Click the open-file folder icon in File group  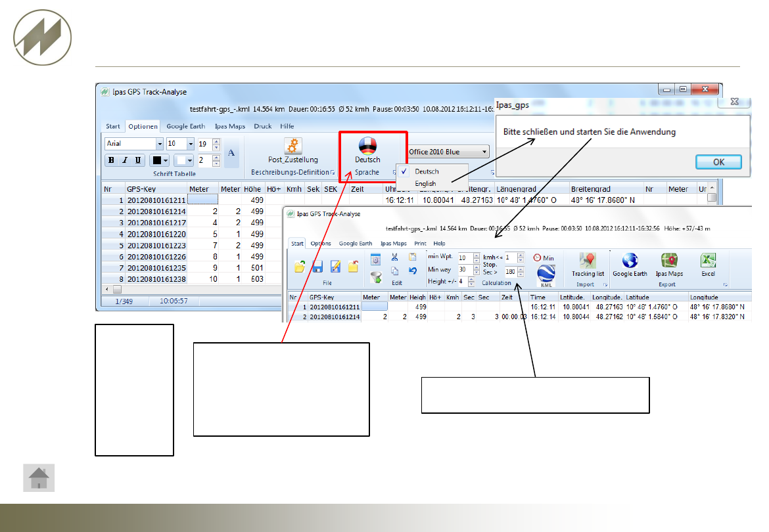click(300, 267)
